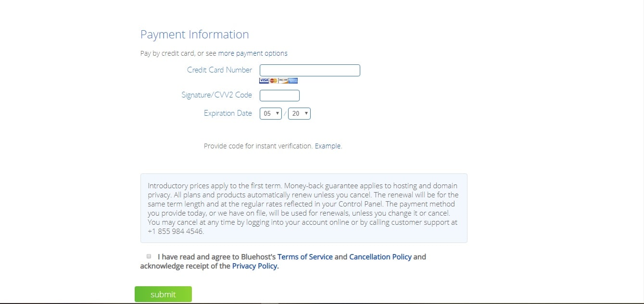Click the Signature/CVV2 Code label

[216, 95]
